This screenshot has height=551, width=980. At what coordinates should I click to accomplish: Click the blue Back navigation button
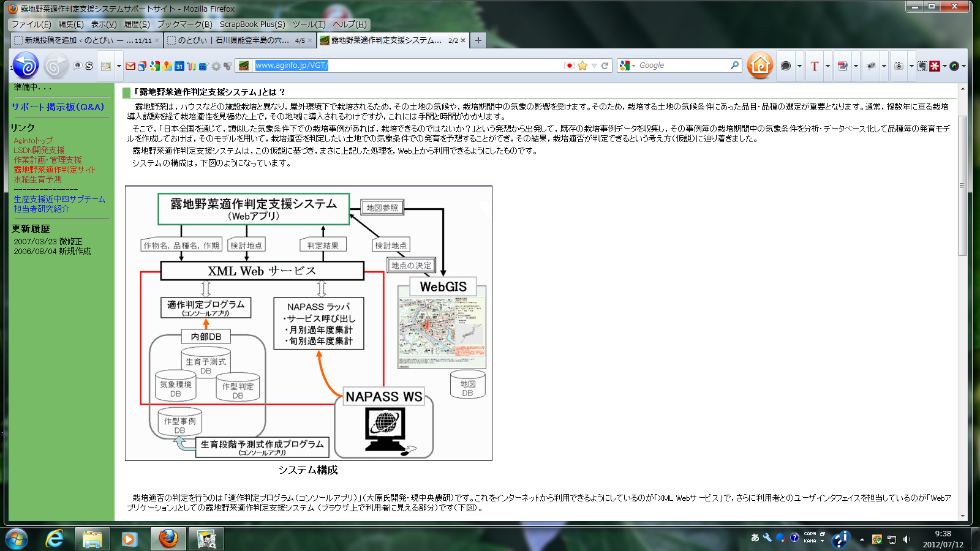pyautogui.click(x=26, y=66)
